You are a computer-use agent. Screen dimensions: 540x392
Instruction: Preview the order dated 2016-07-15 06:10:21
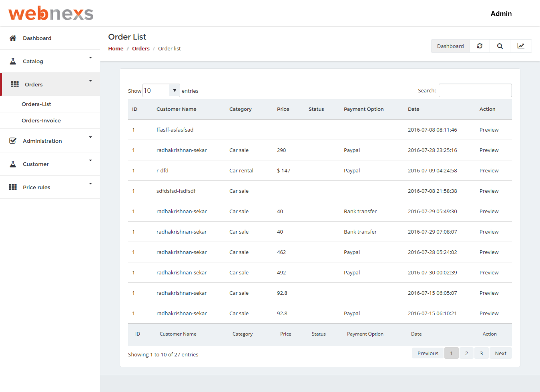coord(489,313)
